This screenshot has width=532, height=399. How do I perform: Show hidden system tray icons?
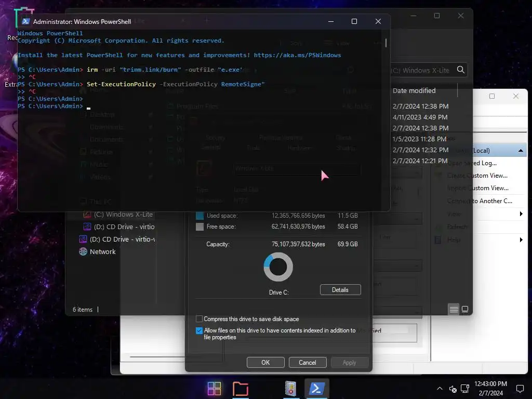(x=440, y=389)
